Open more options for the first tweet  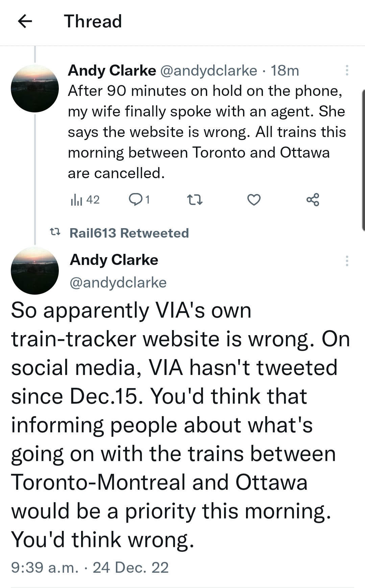(x=346, y=70)
